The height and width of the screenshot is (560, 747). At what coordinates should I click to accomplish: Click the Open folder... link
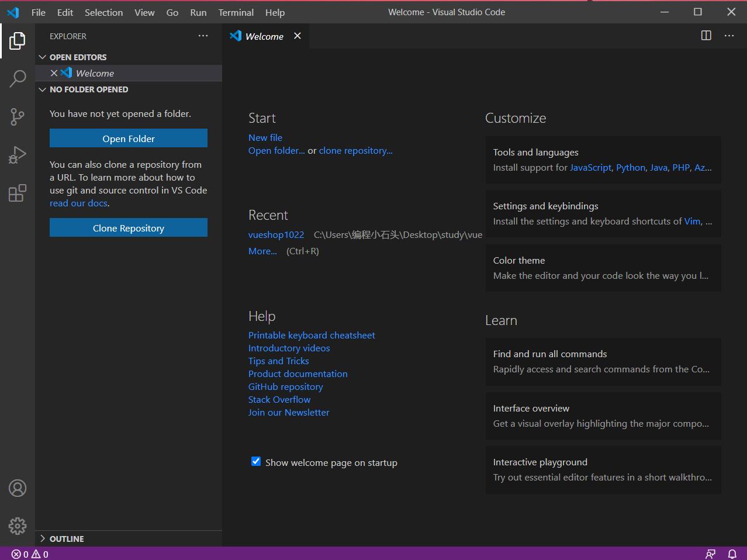point(276,150)
